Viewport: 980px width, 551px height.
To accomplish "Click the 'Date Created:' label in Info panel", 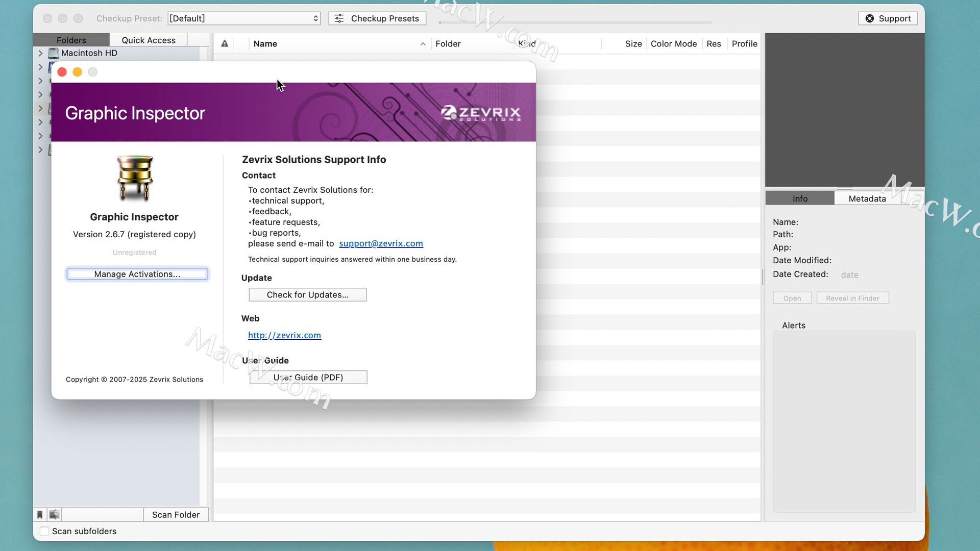I will [x=800, y=274].
